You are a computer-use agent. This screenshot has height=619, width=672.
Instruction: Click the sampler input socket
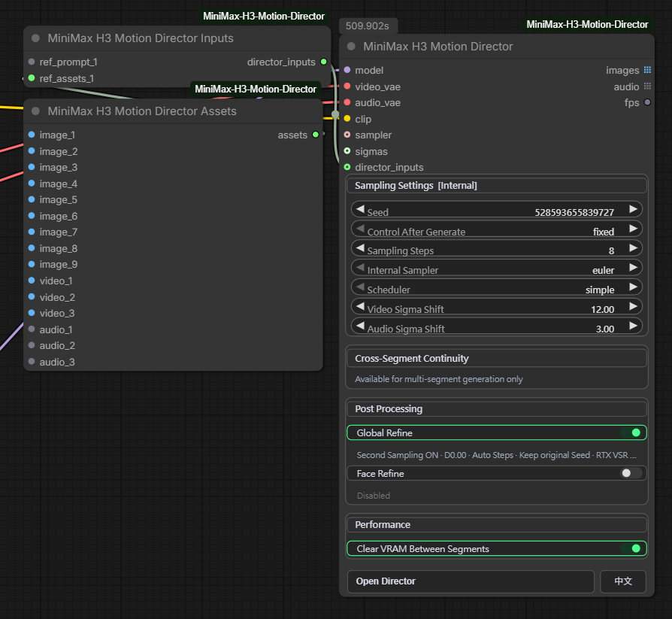(x=347, y=135)
